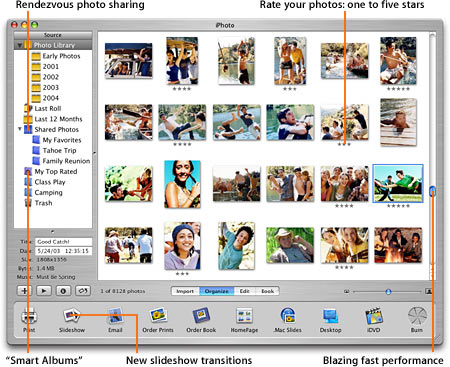Screen dimensions: 450x367
Task: Select the woman in teal background photo
Action: (x=182, y=184)
